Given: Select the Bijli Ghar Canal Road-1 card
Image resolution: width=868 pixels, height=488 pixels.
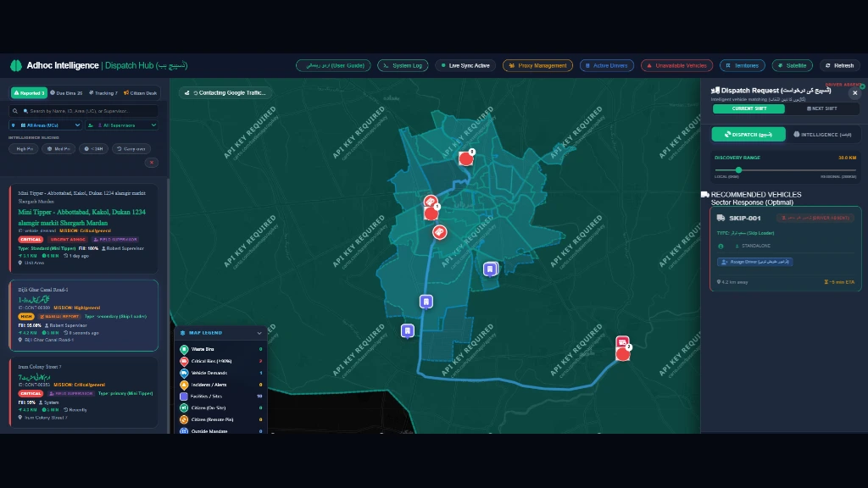Looking at the screenshot, I should [84, 315].
